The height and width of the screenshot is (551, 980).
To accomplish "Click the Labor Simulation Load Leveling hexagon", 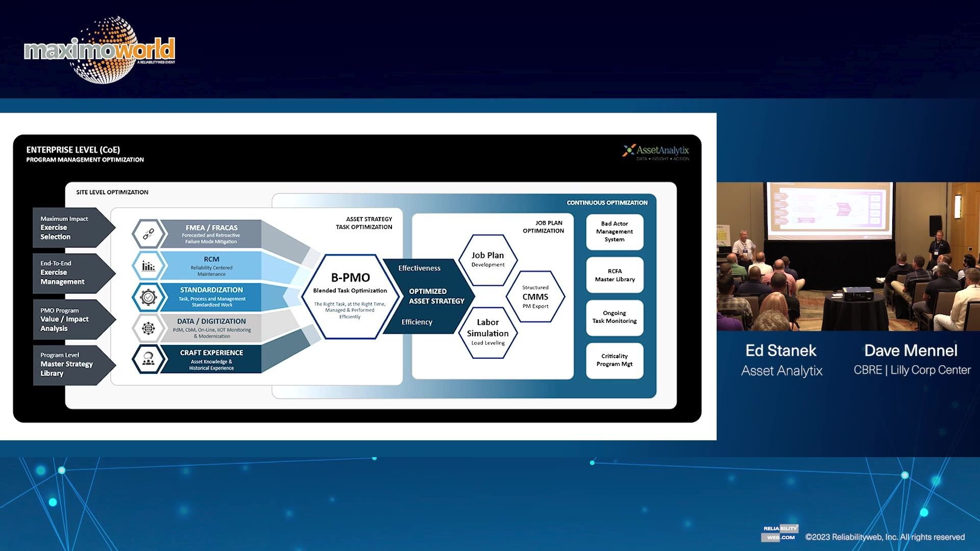I will click(x=487, y=332).
